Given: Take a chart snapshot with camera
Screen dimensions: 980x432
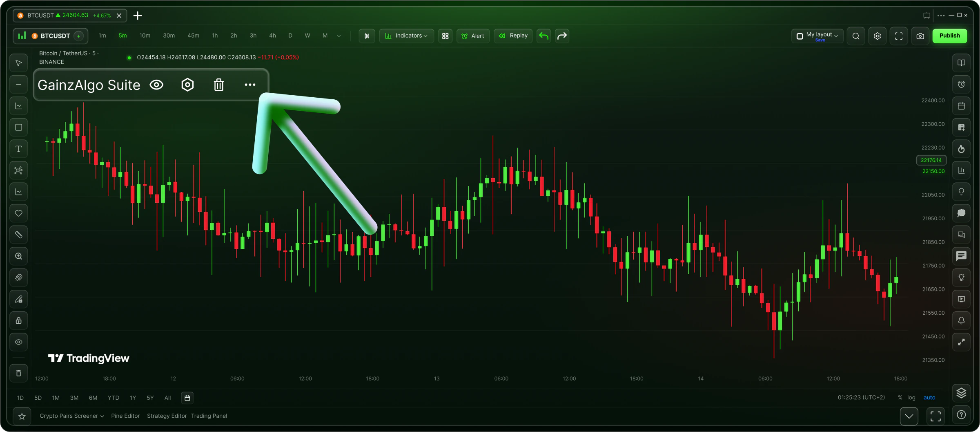Looking at the screenshot, I should pos(920,36).
